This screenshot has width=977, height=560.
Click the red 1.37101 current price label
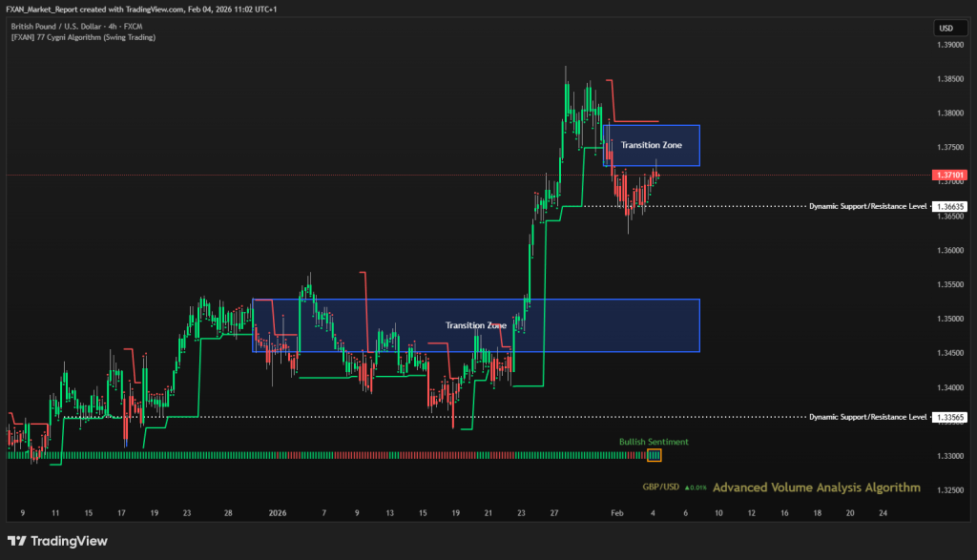951,176
